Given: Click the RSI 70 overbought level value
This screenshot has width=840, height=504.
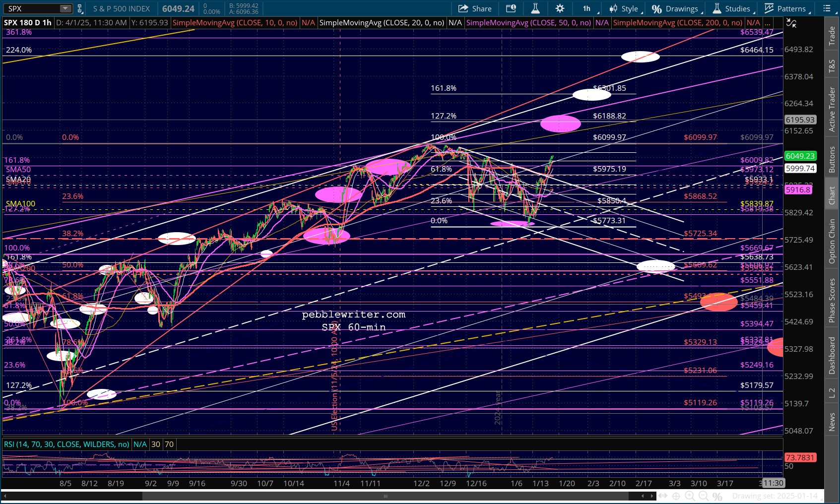Looking at the screenshot, I should pyautogui.click(x=169, y=444).
